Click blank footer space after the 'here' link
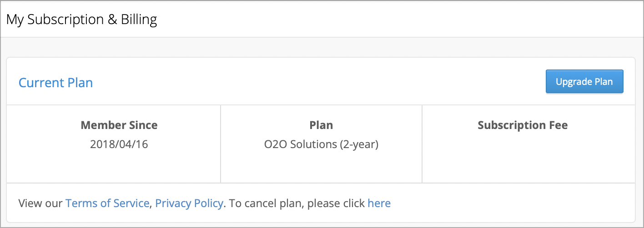This screenshot has width=644, height=228. click(512, 203)
